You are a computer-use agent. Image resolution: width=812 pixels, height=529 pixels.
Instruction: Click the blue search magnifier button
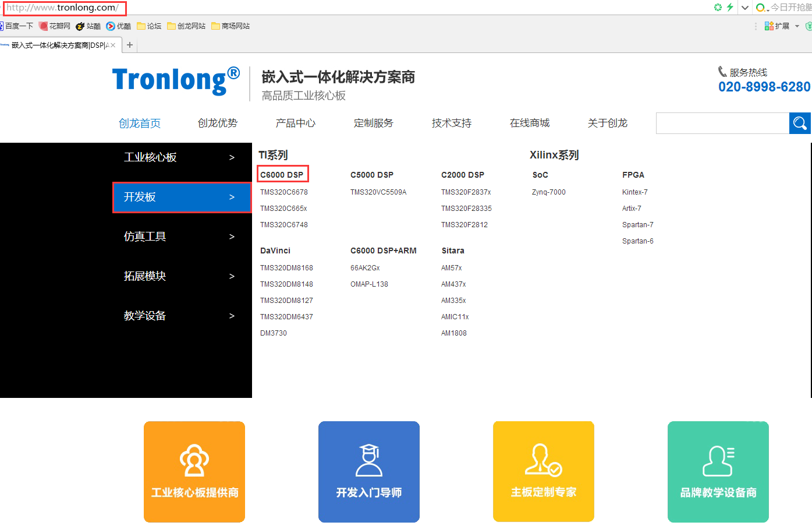[800, 123]
